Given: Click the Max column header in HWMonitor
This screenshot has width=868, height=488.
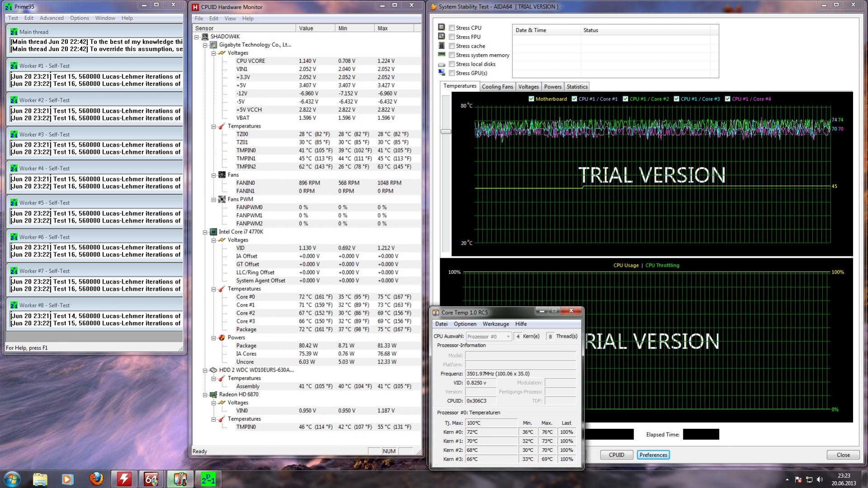Looking at the screenshot, I should click(394, 28).
